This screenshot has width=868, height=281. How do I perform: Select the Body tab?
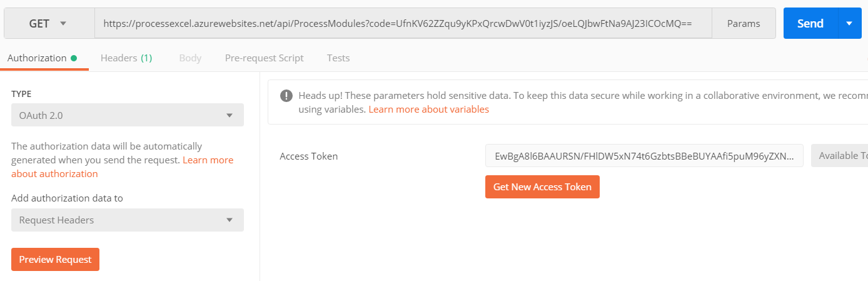[190, 58]
